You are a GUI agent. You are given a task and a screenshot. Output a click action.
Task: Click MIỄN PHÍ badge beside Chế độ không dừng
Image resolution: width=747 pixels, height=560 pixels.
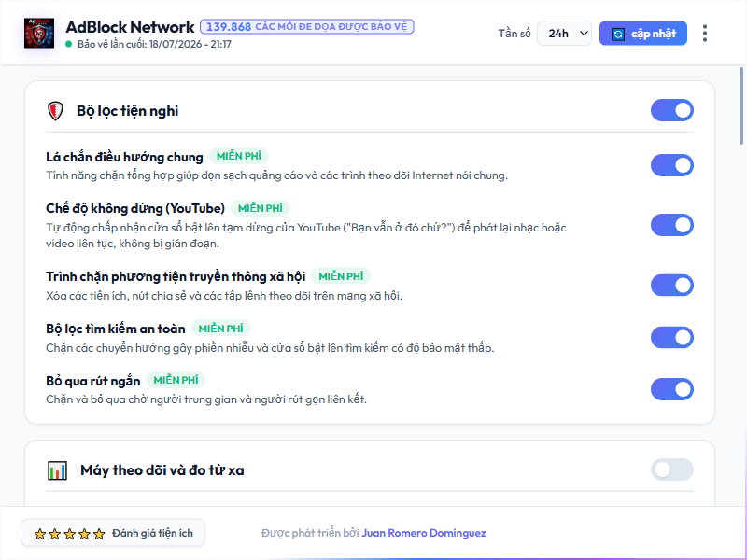(261, 208)
